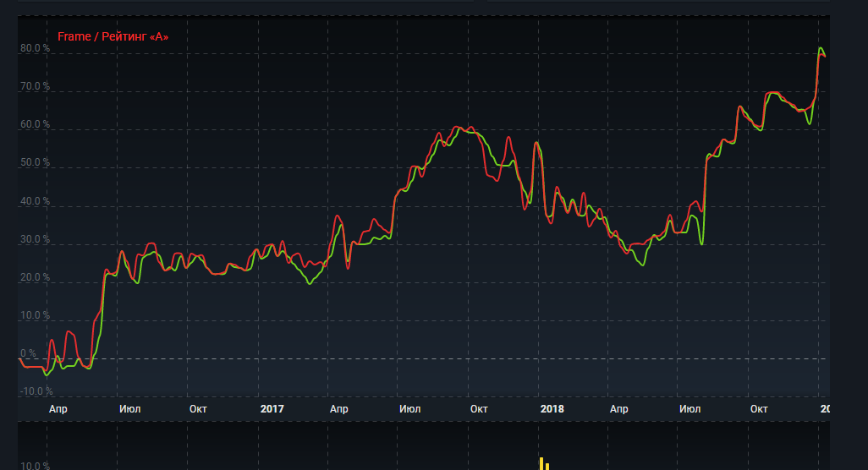
Task: Click the Frame / Рейтинг «А» legend label
Action: [x=113, y=37]
